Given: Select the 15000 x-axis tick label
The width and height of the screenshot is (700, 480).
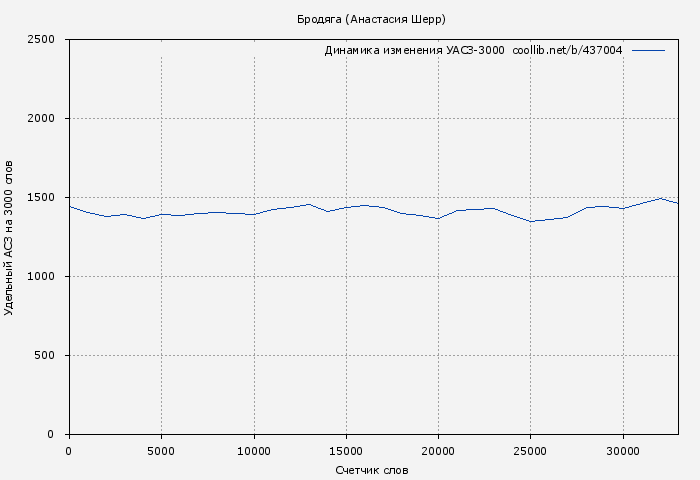Looking at the screenshot, I should coord(346,451).
